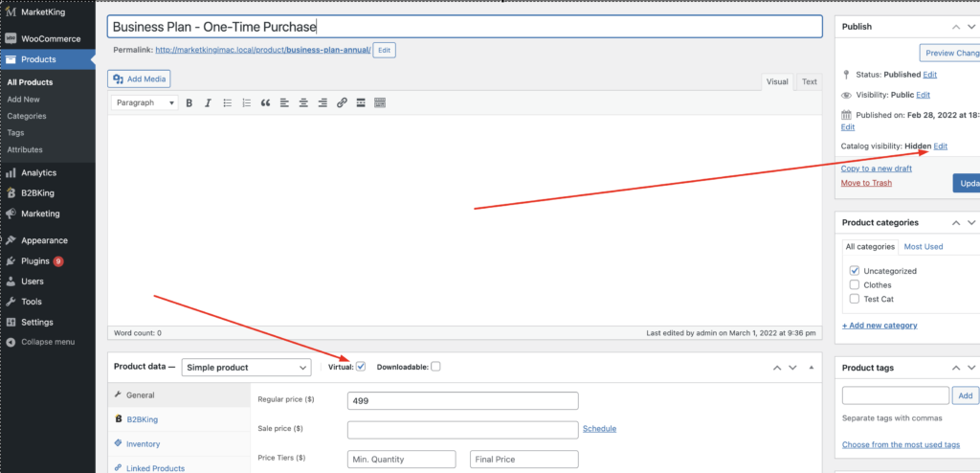Enable the Downloadable checkbox

(435, 367)
